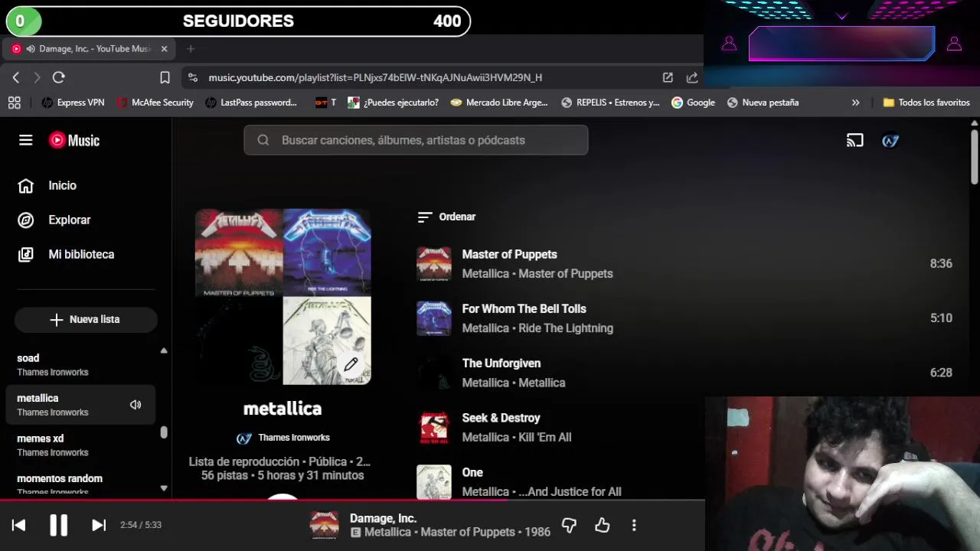The width and height of the screenshot is (980, 551).
Task: Open the ¿Puedes ejecutarlo? bookmark
Action: pyautogui.click(x=393, y=103)
